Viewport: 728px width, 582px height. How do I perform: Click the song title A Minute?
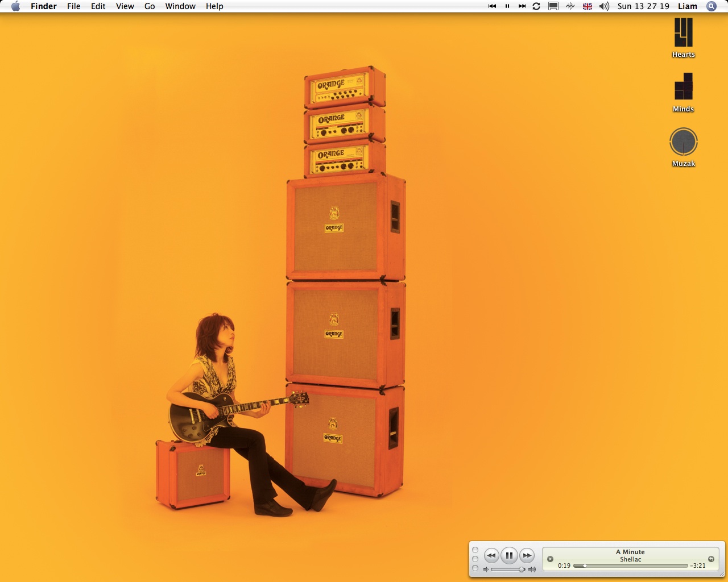630,552
